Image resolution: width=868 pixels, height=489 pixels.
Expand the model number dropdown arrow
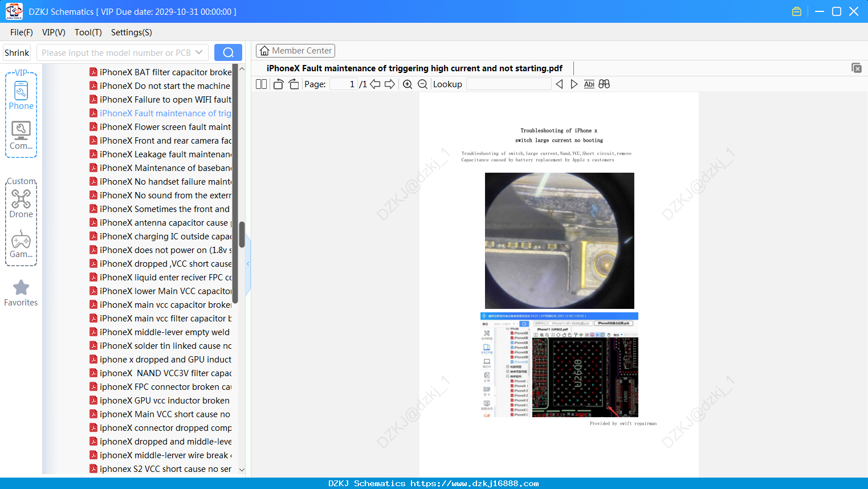tap(199, 52)
